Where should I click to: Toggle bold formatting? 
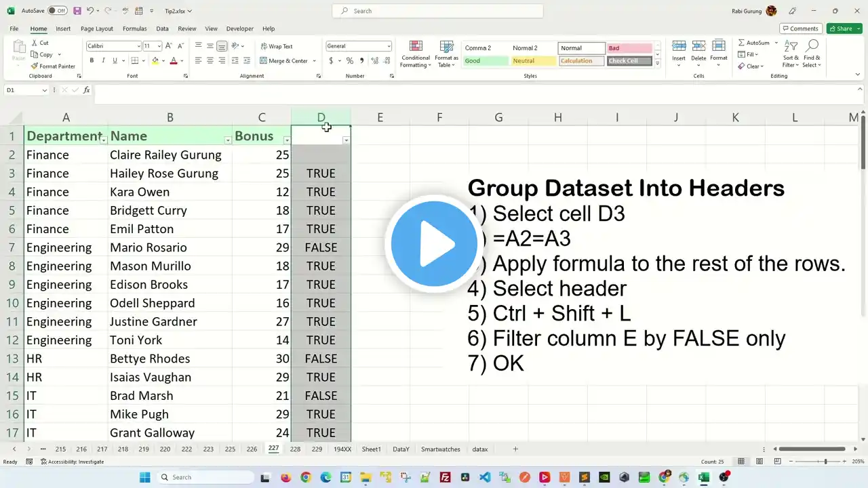tap(92, 60)
